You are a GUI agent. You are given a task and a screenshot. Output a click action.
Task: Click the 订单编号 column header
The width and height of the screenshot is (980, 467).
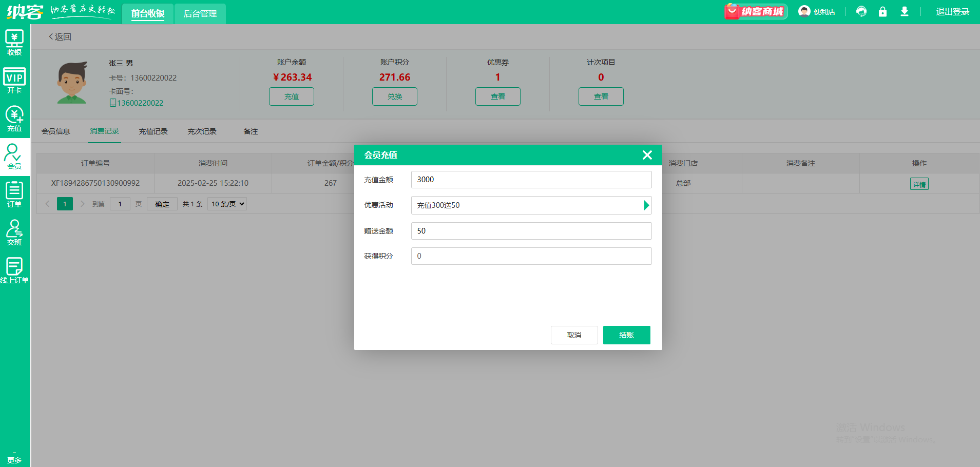coord(95,163)
